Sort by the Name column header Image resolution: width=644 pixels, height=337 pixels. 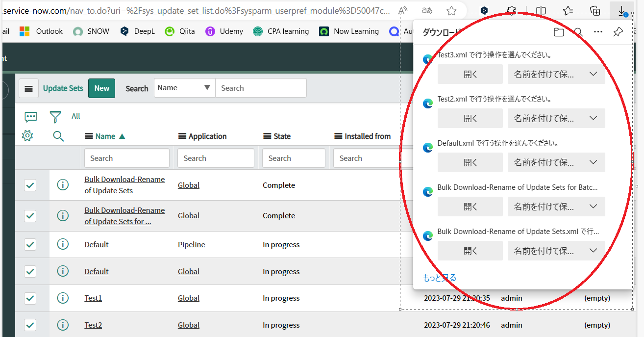coord(105,136)
